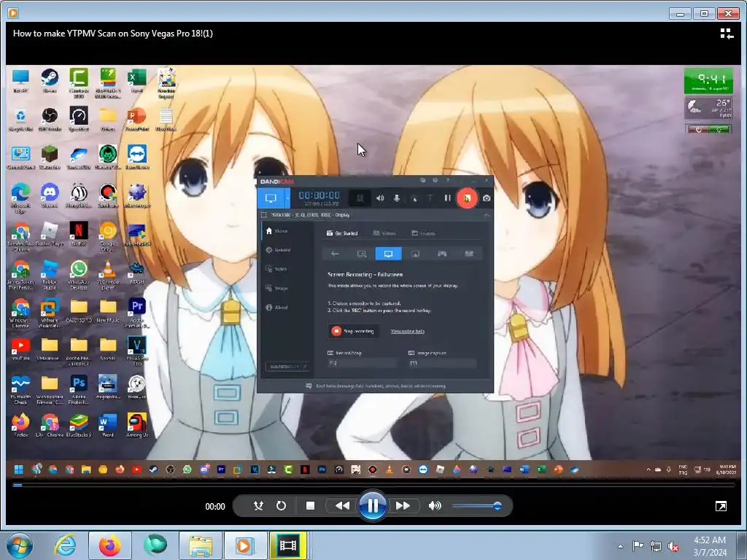Click Bandicam's camera screenshot icon
The height and width of the screenshot is (560, 747).
pyautogui.click(x=486, y=198)
